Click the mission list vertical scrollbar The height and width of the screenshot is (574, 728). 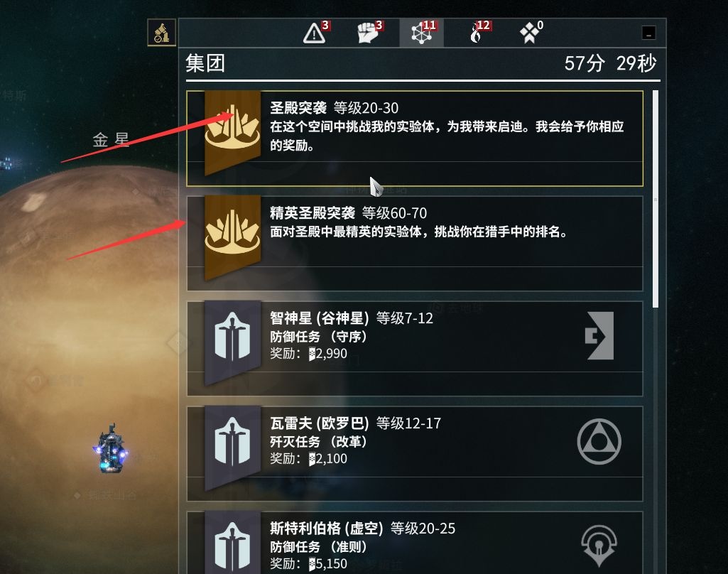pyautogui.click(x=655, y=199)
